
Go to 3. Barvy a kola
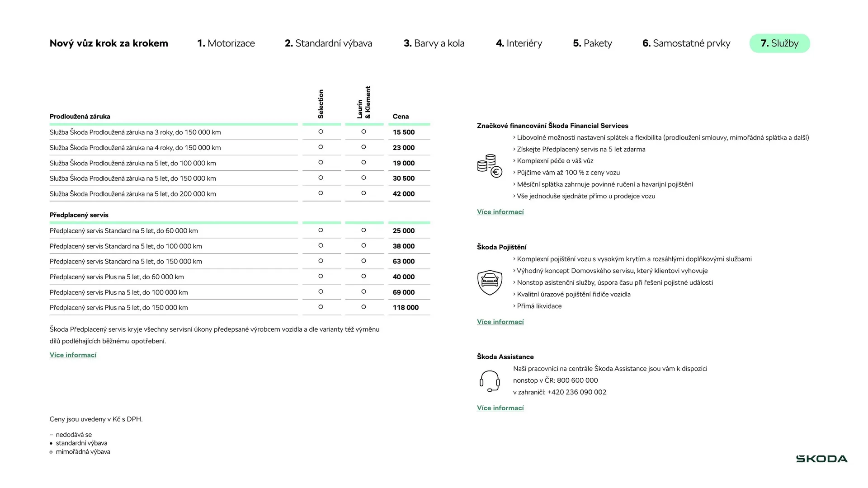[x=434, y=43]
